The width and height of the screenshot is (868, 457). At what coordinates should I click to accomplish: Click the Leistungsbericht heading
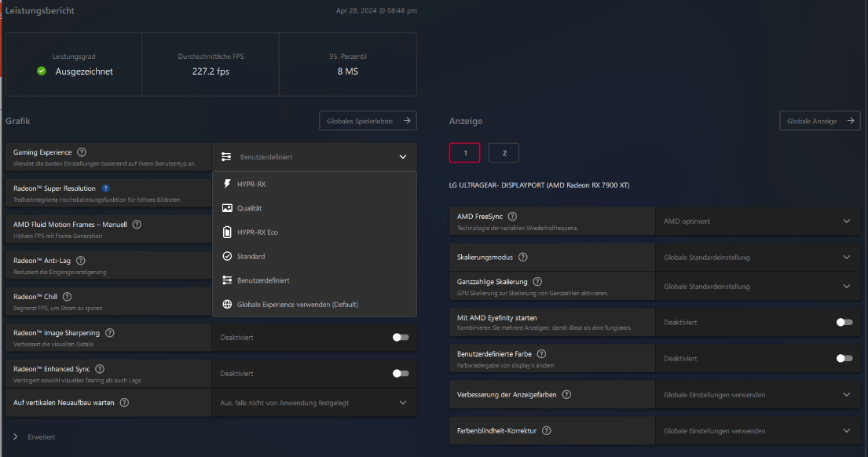(x=40, y=10)
